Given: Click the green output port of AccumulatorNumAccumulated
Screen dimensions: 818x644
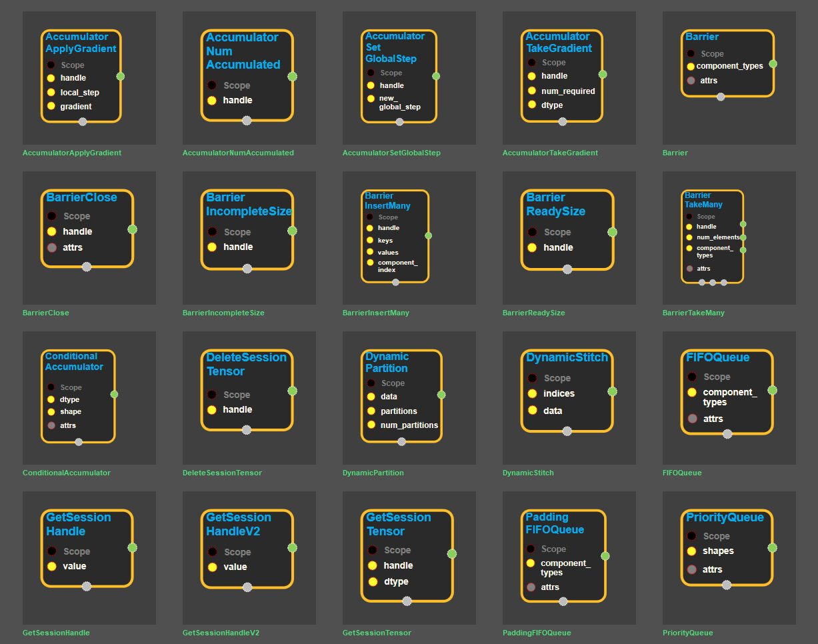Looking at the screenshot, I should 292,76.
